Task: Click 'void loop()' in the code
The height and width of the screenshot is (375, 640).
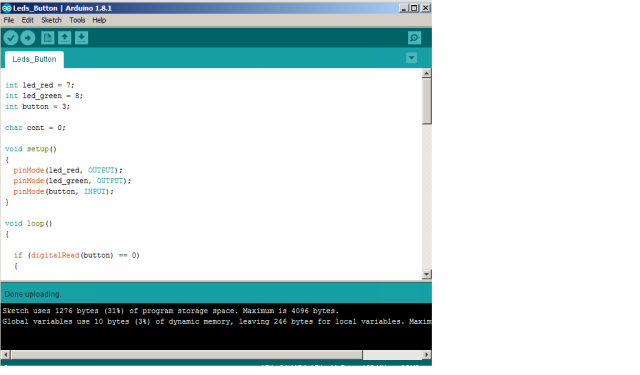Action: (x=29, y=224)
